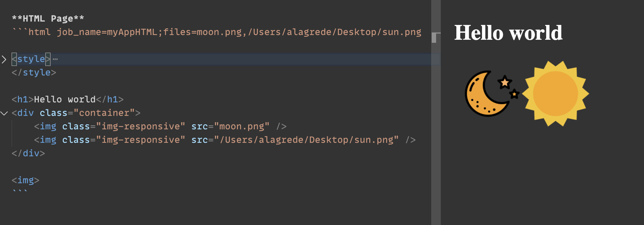Screen dimensions: 644x225
Task: Click the img-responsive class attribute
Action: [x=140, y=126]
